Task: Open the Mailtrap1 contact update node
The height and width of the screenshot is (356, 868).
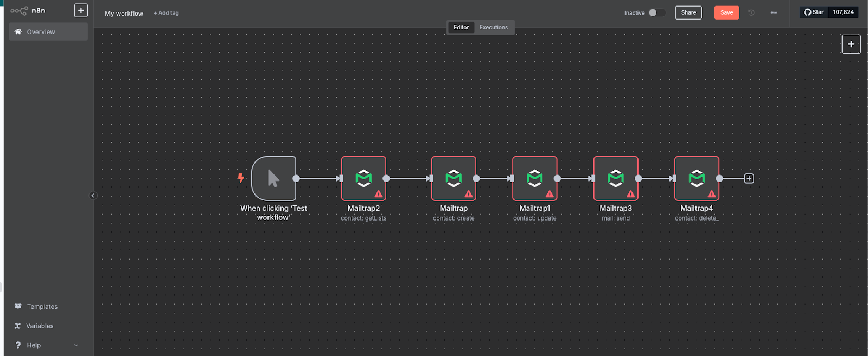Action: click(534, 178)
